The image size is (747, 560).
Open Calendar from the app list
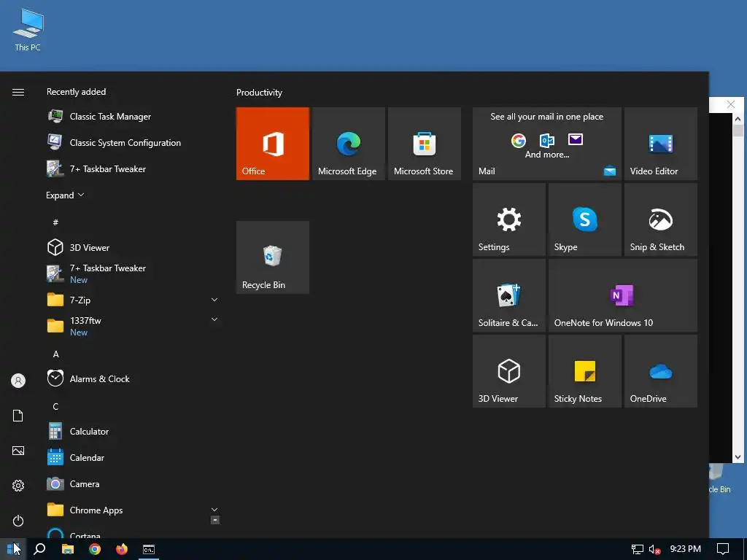pos(133,458)
